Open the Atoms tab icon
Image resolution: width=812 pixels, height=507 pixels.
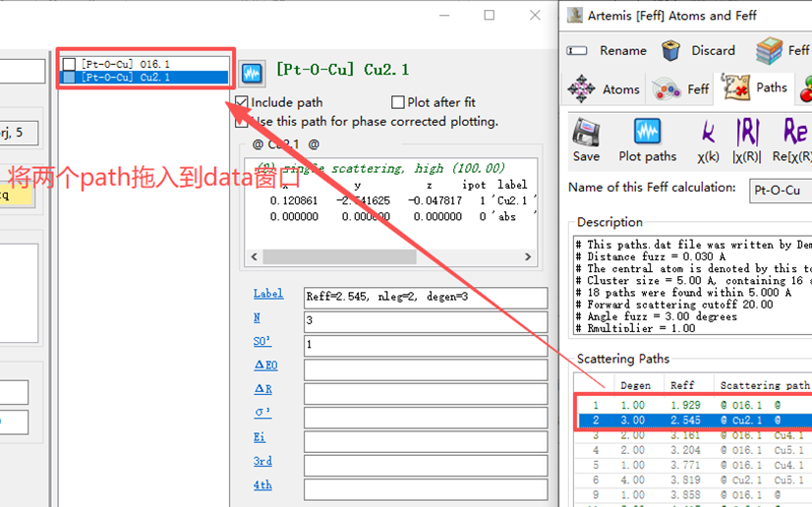(x=581, y=89)
